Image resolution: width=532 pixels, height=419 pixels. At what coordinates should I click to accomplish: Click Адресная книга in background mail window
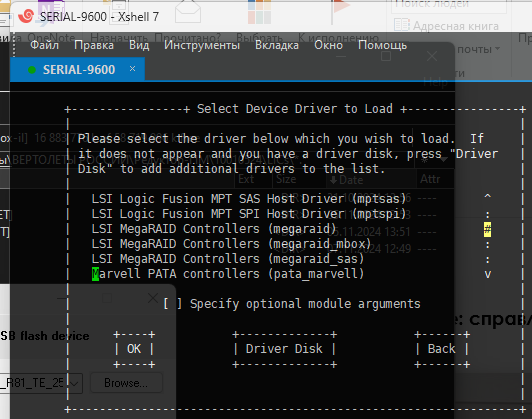[456, 26]
